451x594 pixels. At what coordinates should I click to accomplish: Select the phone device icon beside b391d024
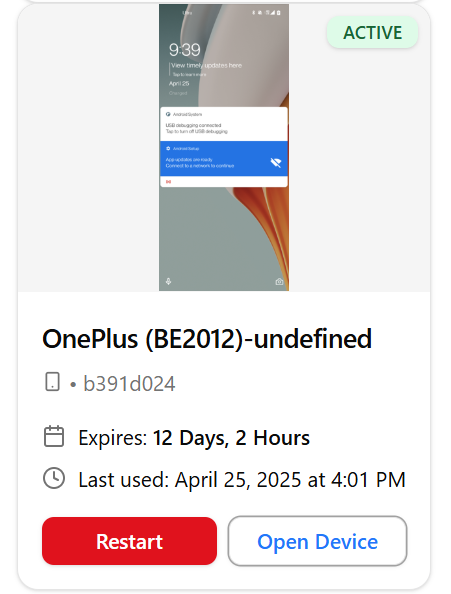tap(52, 381)
